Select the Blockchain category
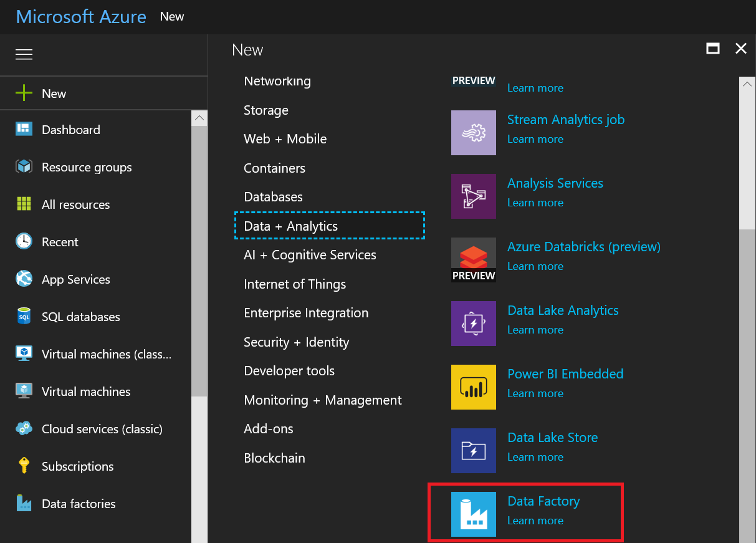The image size is (756, 543). 275,458
